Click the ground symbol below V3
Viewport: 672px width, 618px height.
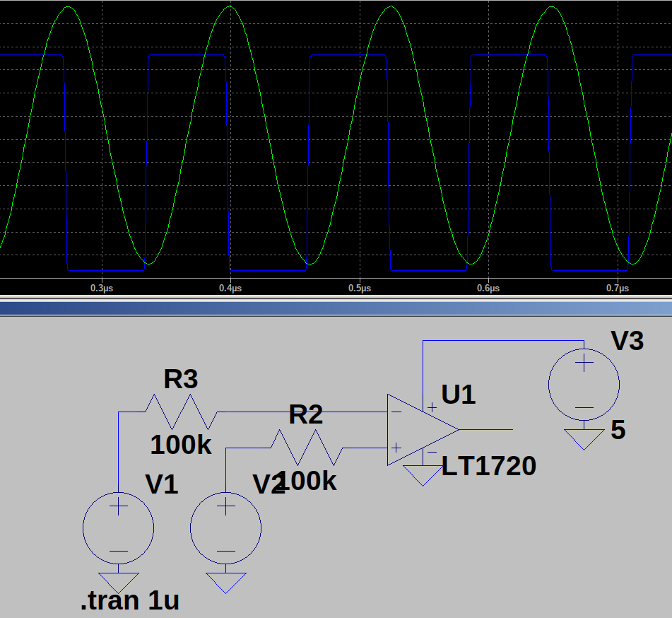(x=584, y=439)
